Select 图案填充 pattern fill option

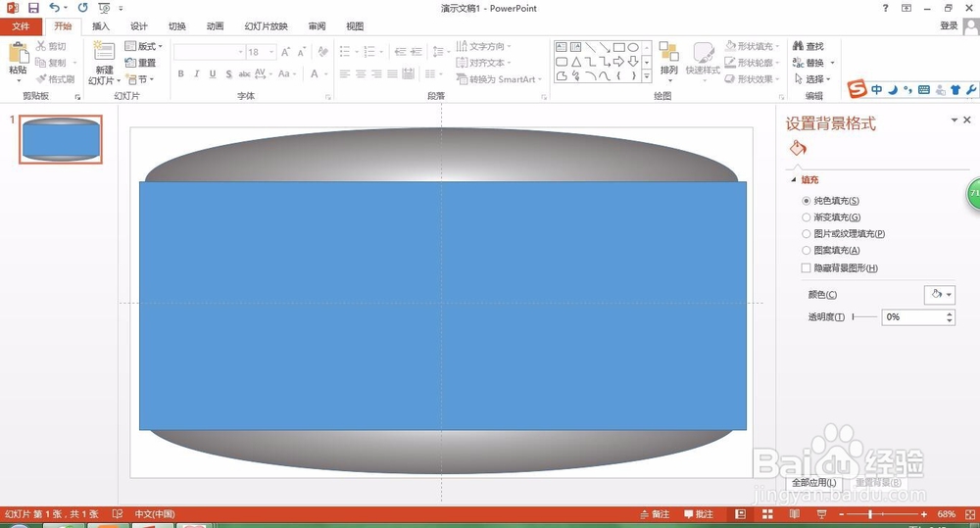pyautogui.click(x=831, y=251)
